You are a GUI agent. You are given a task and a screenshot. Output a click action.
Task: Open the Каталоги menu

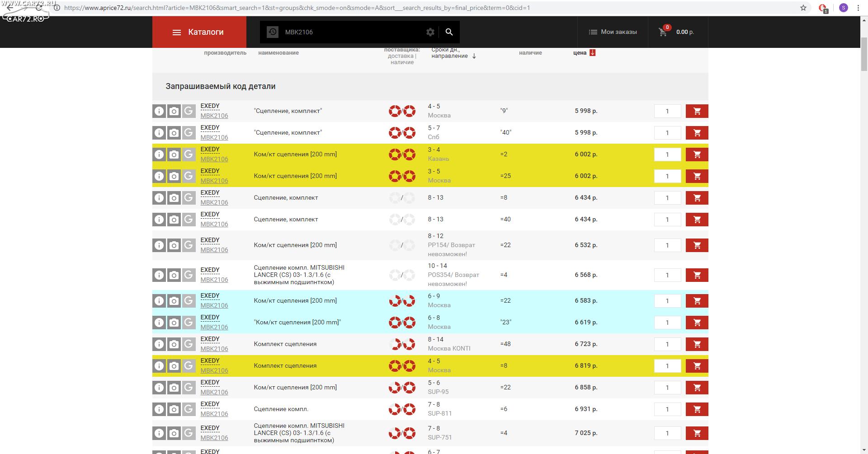click(199, 32)
